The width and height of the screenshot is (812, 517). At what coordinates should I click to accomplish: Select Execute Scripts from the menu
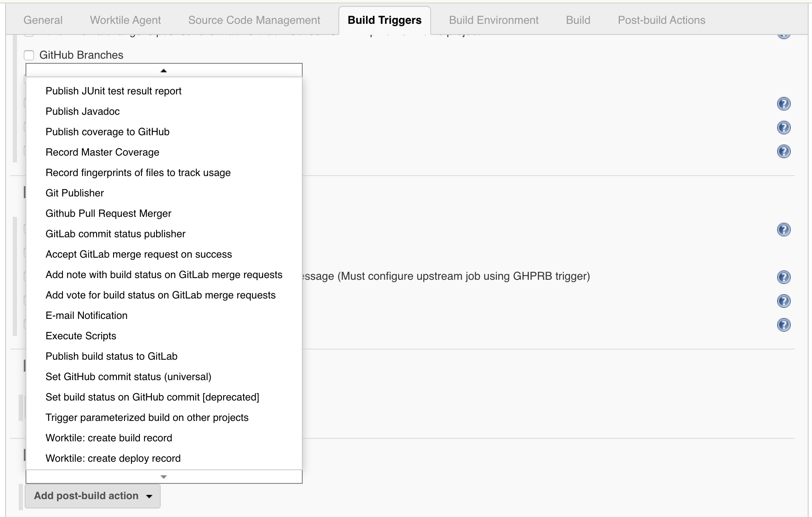[x=81, y=336]
